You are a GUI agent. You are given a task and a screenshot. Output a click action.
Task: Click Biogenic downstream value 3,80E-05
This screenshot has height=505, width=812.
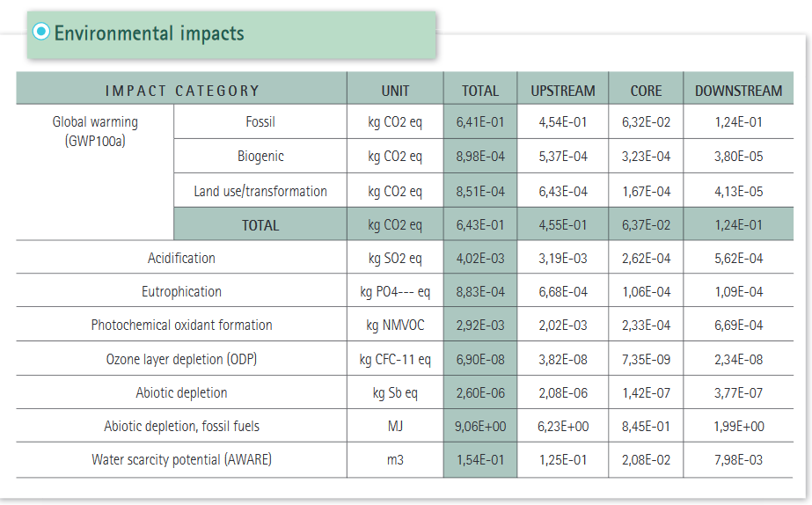[738, 156]
